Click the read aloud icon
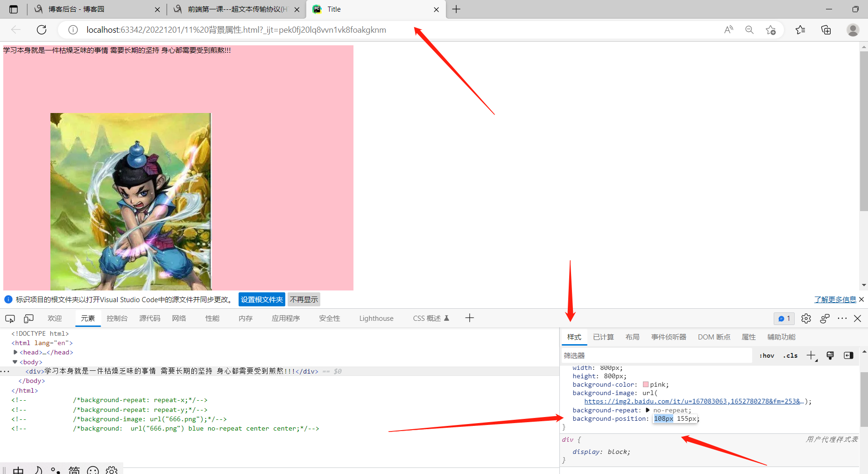 point(728,30)
